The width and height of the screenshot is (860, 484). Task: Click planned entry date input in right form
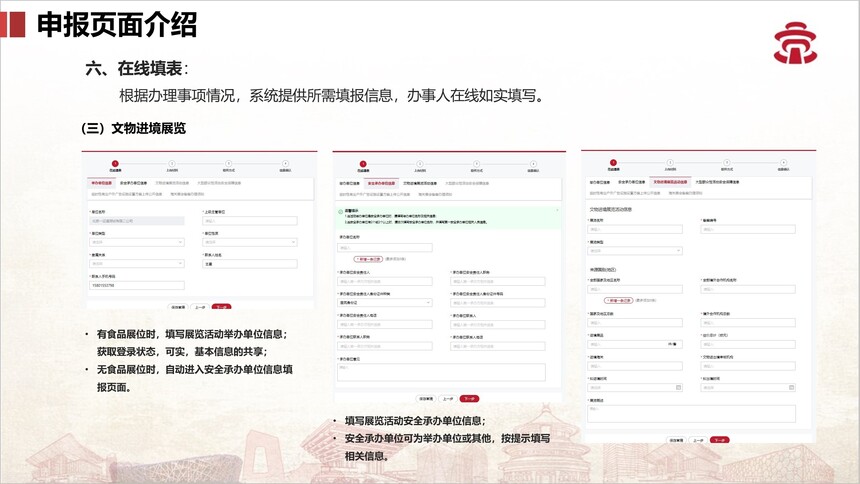click(x=635, y=387)
